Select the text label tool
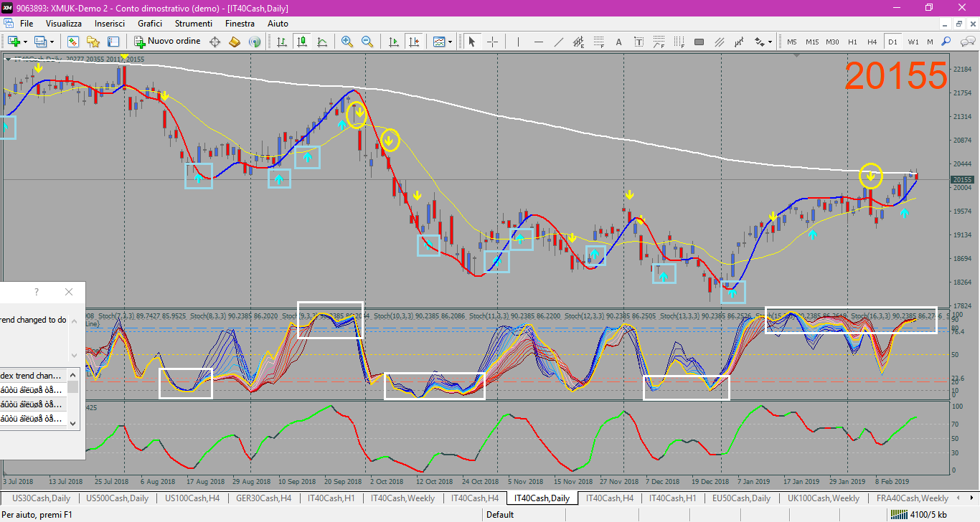 [x=639, y=42]
